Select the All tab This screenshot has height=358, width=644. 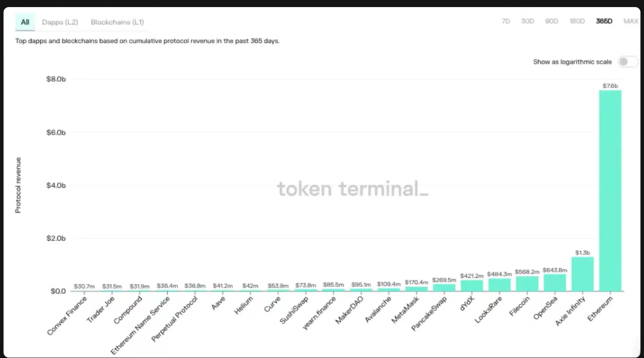click(25, 22)
